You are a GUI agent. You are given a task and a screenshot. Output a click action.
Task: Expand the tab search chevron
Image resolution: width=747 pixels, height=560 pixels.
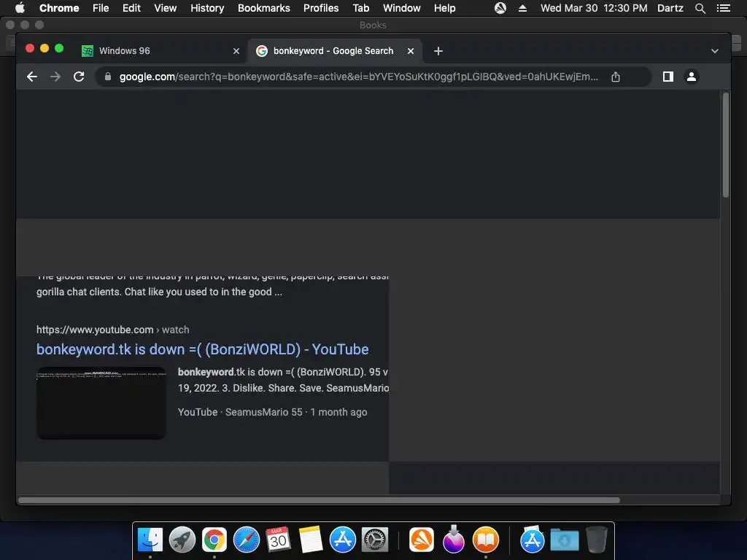[x=715, y=51]
